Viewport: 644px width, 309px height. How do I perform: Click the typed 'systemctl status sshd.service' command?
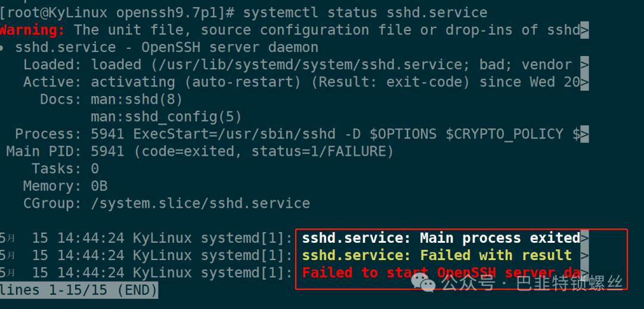pos(365,12)
